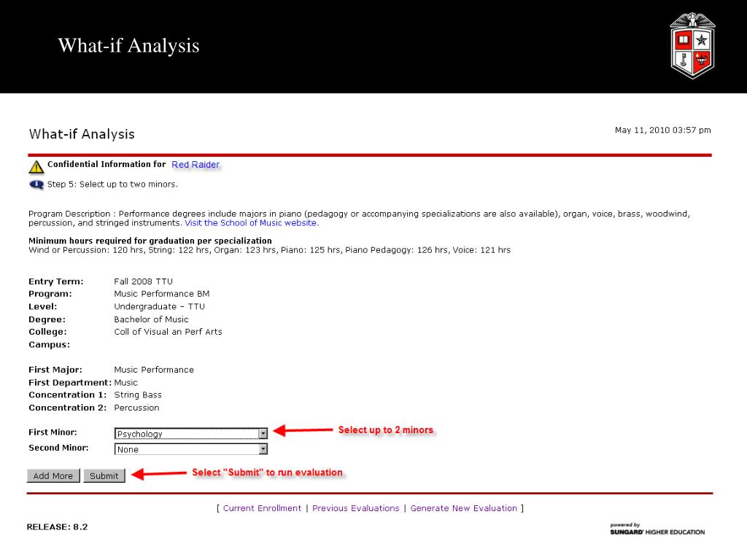The image size is (747, 560).
Task: Click the 'RELEASE: 8.2' footer text
Action: click(57, 526)
